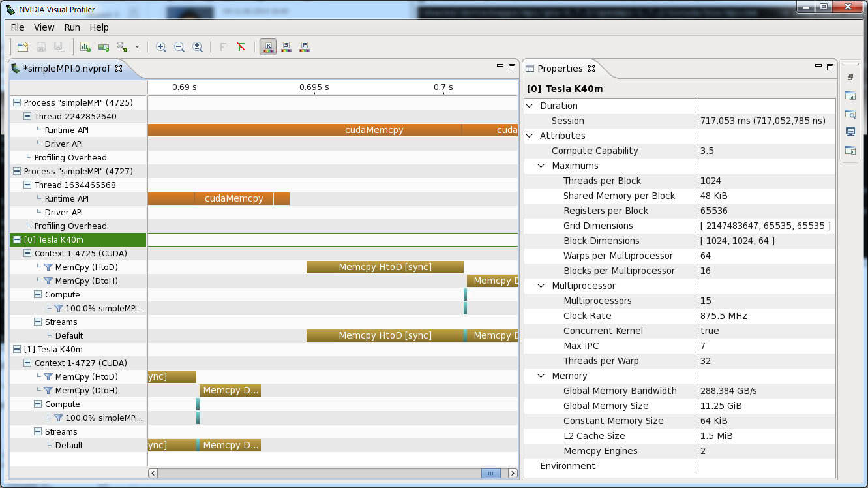868x488 pixels.
Task: Open the dropdown arrow beside the analysis icon
Action: click(x=137, y=47)
